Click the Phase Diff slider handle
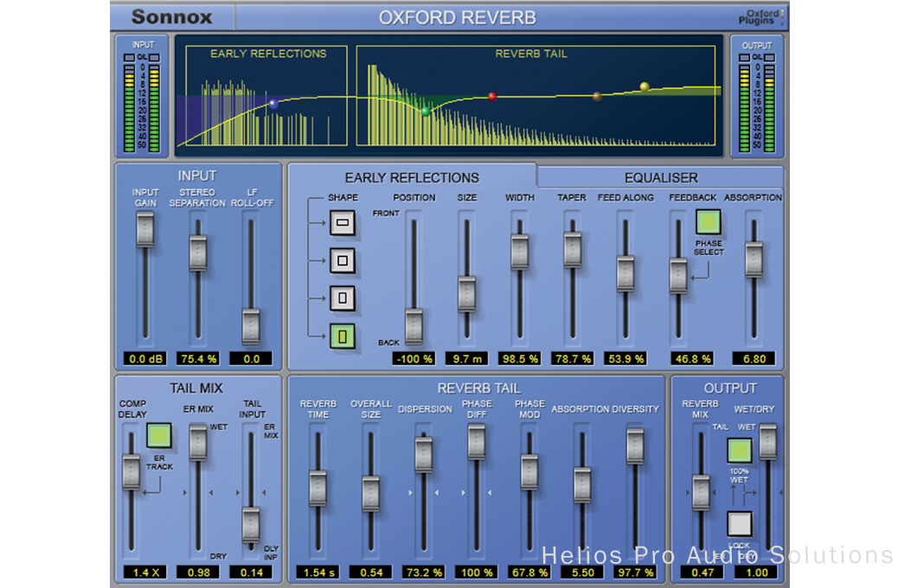 tap(476, 442)
